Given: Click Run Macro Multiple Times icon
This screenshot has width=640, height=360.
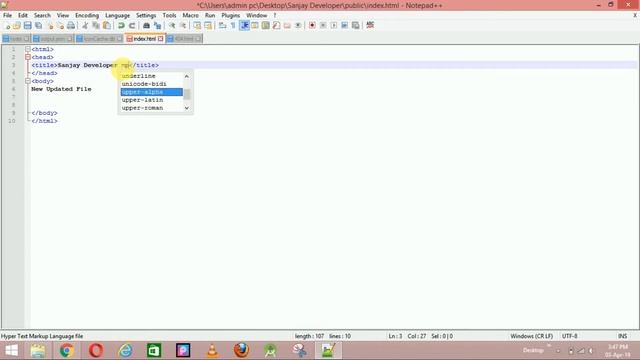Looking at the screenshot, I should (344, 26).
